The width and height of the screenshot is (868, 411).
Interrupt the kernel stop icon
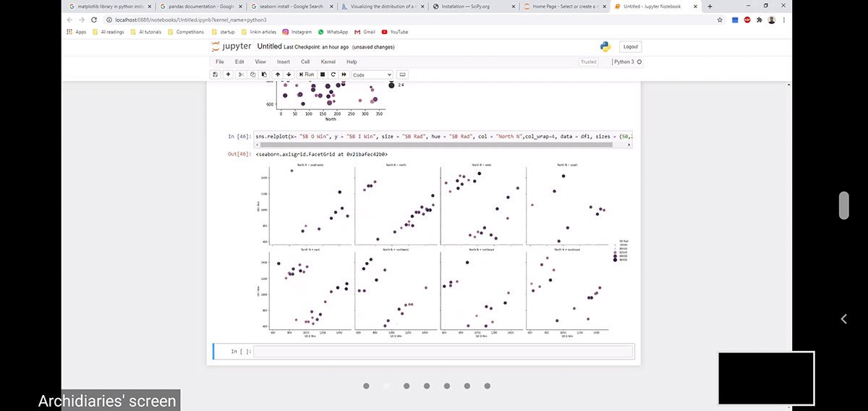click(323, 75)
